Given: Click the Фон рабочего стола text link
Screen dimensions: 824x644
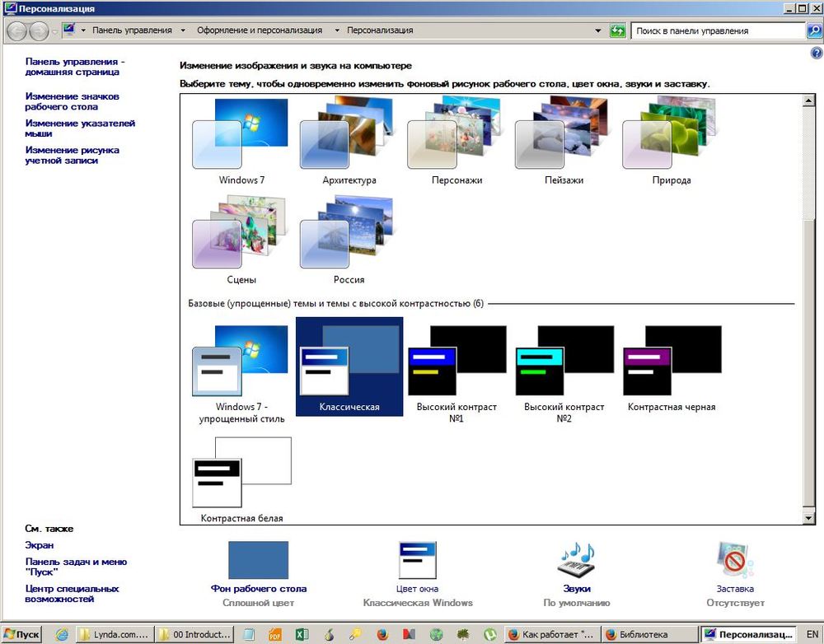Looking at the screenshot, I should tap(259, 589).
